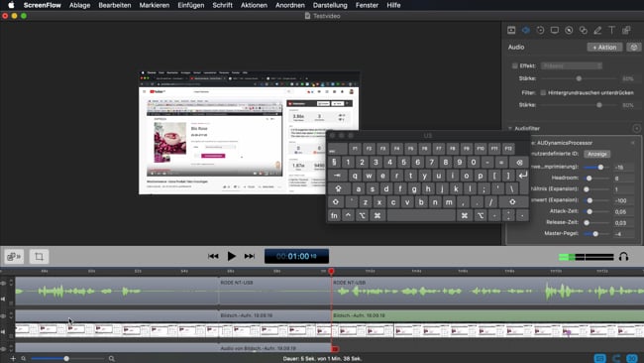The height and width of the screenshot is (363, 644).
Task: Adjust the Effekt Stärke slider
Action: (579, 78)
